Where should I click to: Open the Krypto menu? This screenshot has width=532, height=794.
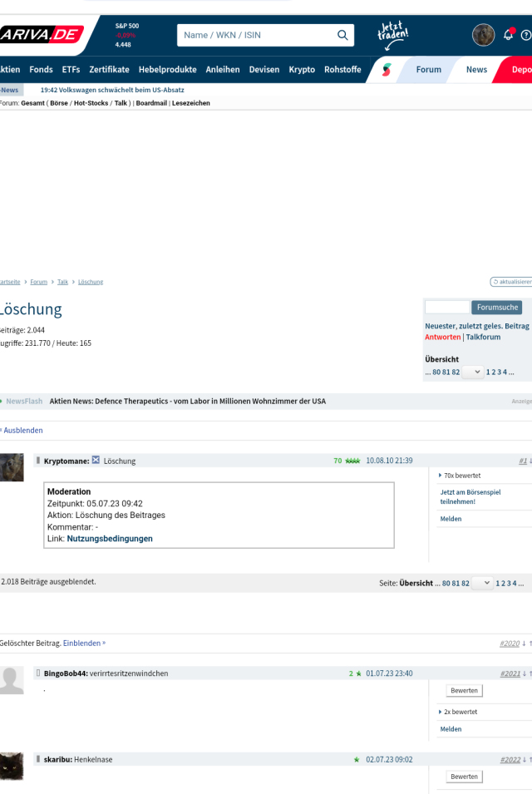[302, 69]
